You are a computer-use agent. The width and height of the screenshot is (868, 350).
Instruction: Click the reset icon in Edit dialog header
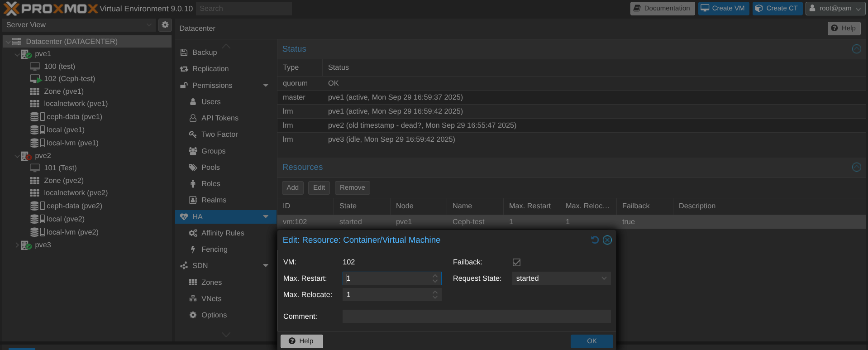(x=595, y=240)
